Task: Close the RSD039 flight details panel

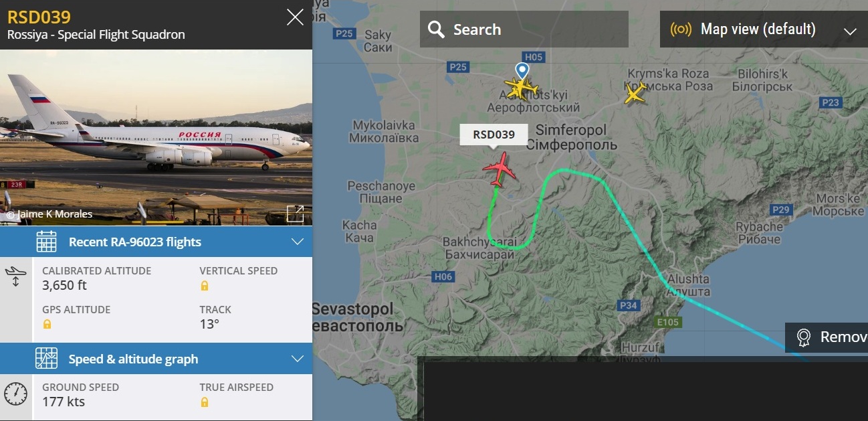Action: click(x=295, y=17)
